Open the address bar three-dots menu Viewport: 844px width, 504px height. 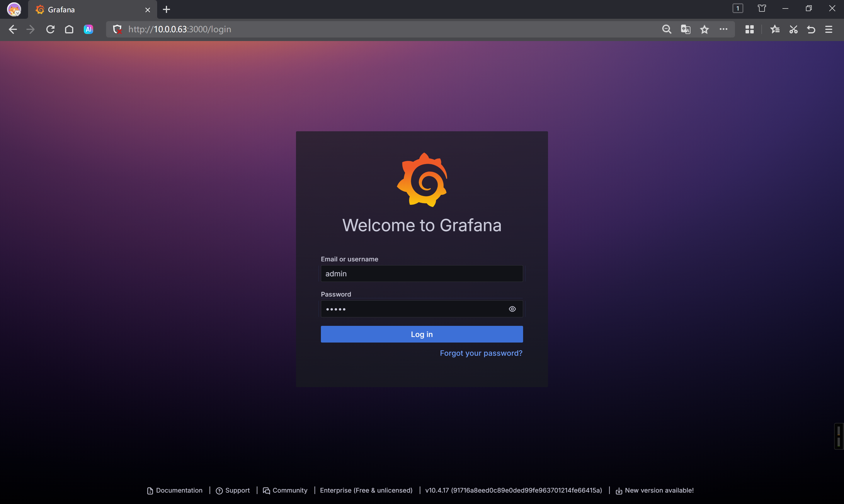pos(724,29)
